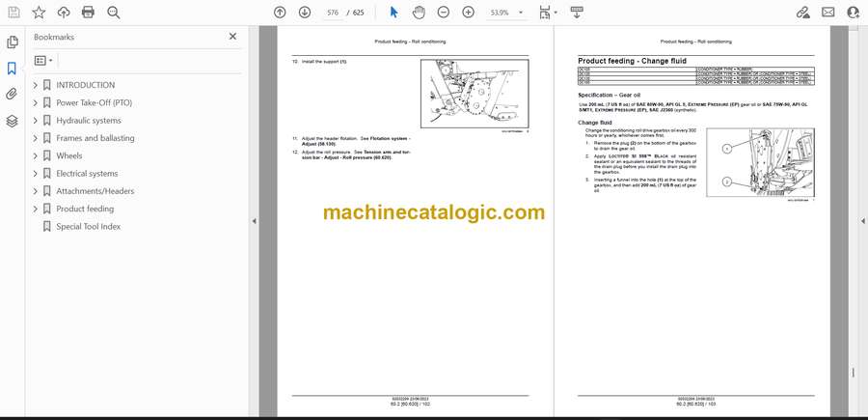
Task: Jump to Product feeding bookmark
Action: [85, 209]
